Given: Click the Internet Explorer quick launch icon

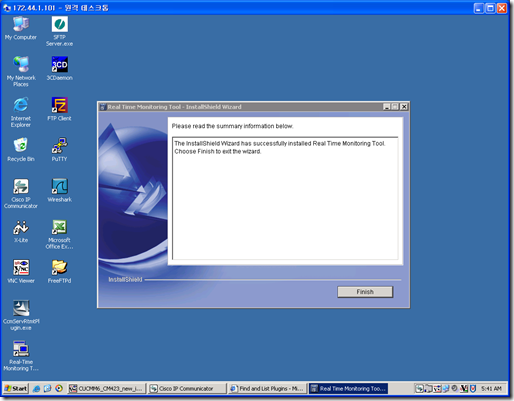Looking at the screenshot, I should click(36, 388).
